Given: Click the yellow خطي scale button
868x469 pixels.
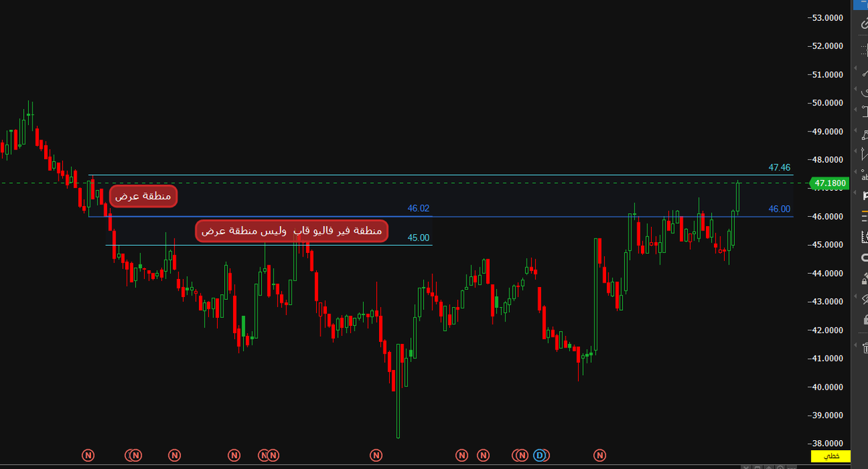Looking at the screenshot, I should pyautogui.click(x=829, y=457).
